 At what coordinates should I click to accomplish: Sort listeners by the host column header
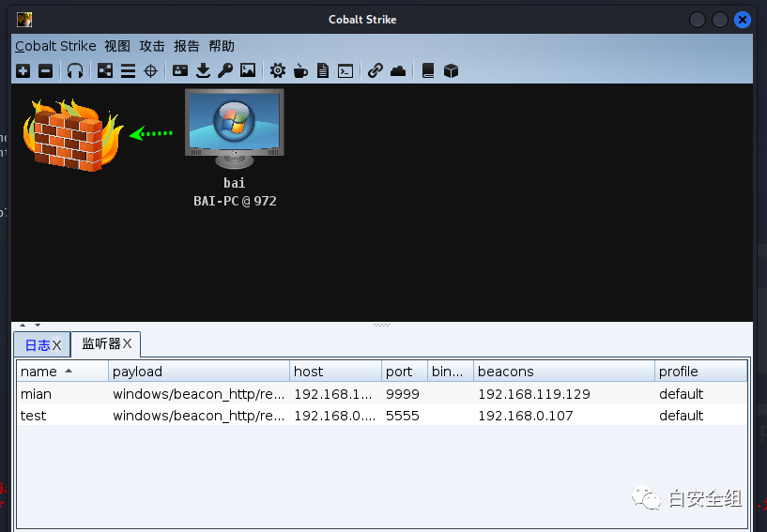coord(335,372)
